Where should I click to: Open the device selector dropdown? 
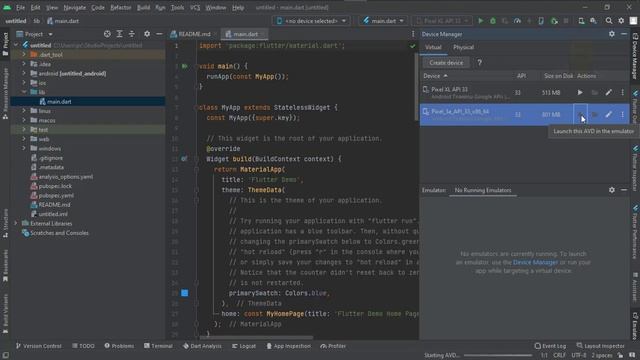click(x=311, y=21)
